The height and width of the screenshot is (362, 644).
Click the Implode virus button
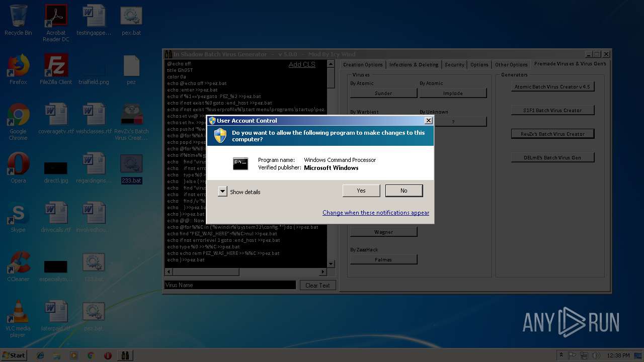click(453, 93)
